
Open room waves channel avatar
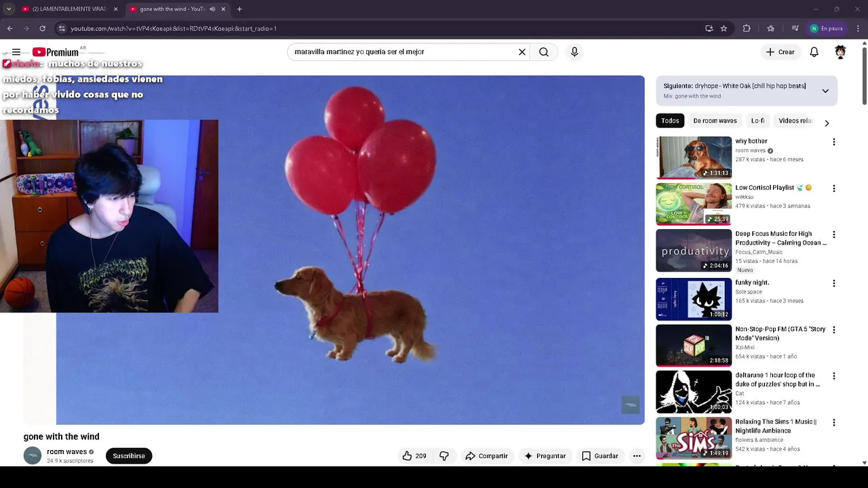click(33, 456)
